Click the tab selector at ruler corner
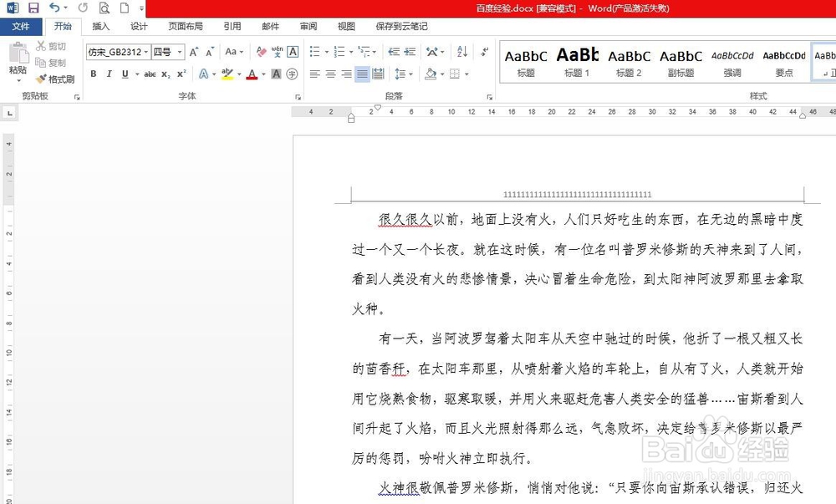The height and width of the screenshot is (504, 836). pos(9,113)
